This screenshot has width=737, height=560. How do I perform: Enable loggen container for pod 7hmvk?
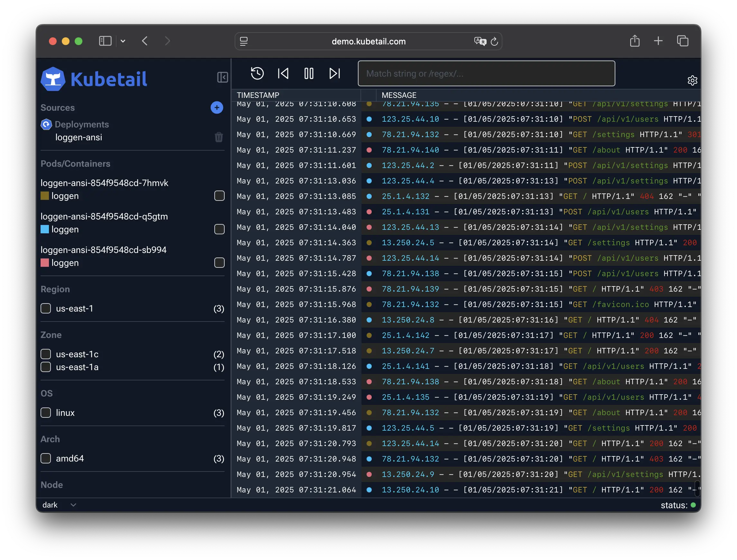click(219, 196)
